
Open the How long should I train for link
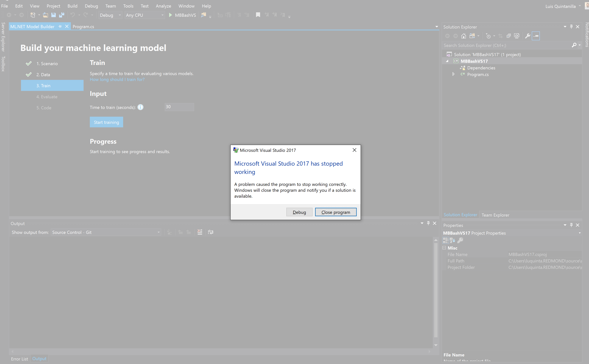point(117,79)
